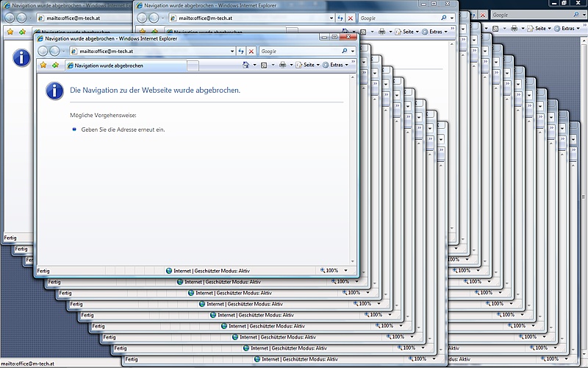Click 'Geben Sie die Adresse erneut ein.' text
This screenshot has width=588, height=368.
tap(123, 130)
